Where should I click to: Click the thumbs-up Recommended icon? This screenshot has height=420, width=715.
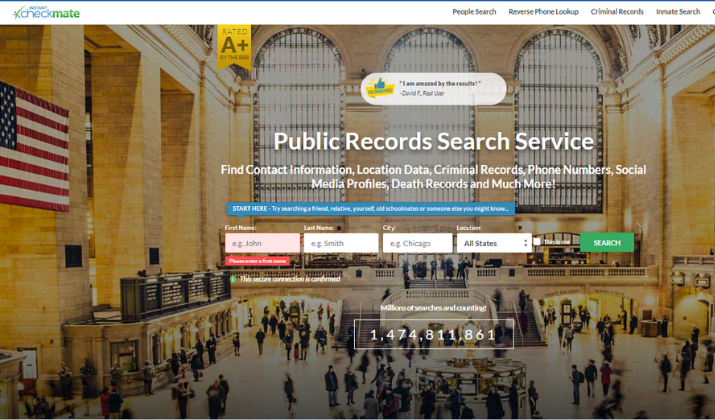click(x=379, y=88)
